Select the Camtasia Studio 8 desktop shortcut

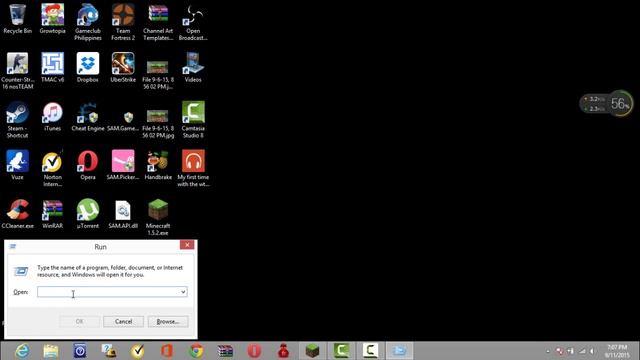[193, 120]
